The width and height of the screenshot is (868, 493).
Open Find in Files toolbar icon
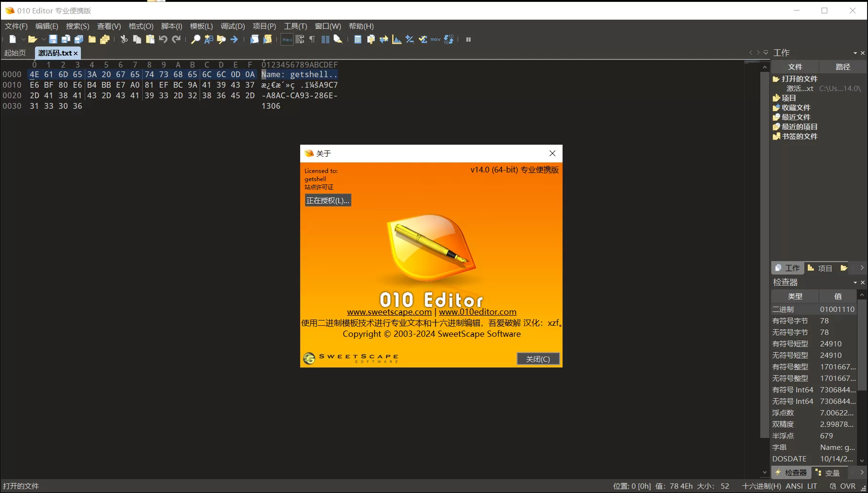(221, 39)
